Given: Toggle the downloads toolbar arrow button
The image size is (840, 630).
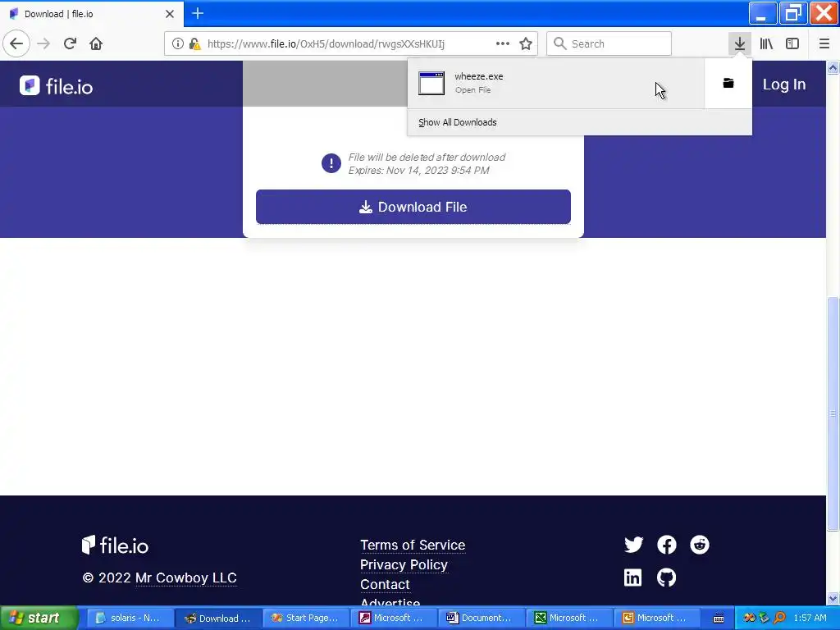Looking at the screenshot, I should click(x=740, y=43).
